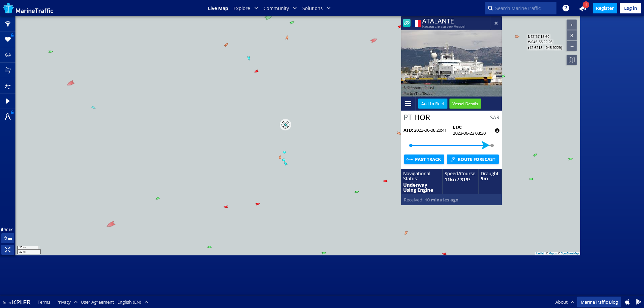Click the MarineTraffic logo

28,9
